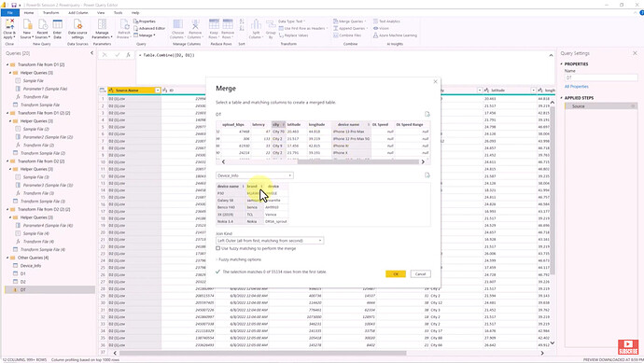Click the first table's page icon in Merge dialog
Image resolution: width=644 pixels, height=363 pixels.
(x=427, y=114)
